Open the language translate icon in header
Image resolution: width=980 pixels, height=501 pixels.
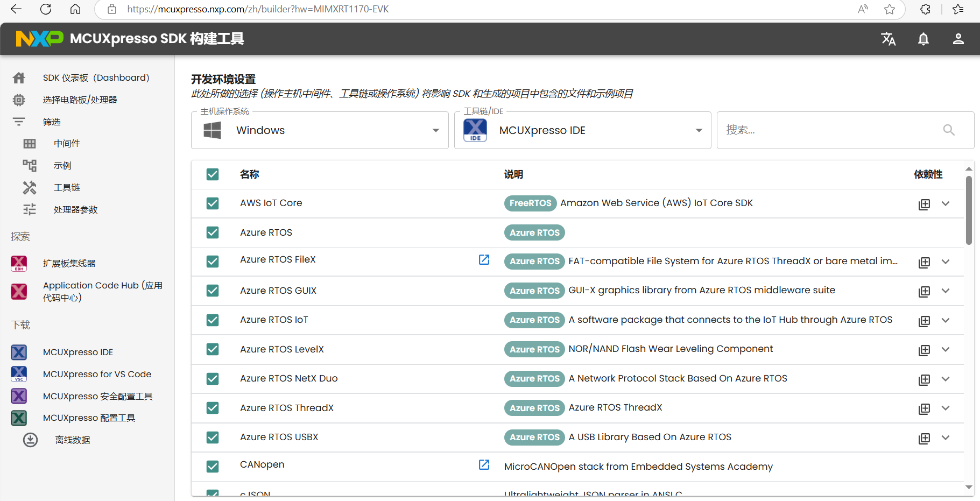pos(889,39)
